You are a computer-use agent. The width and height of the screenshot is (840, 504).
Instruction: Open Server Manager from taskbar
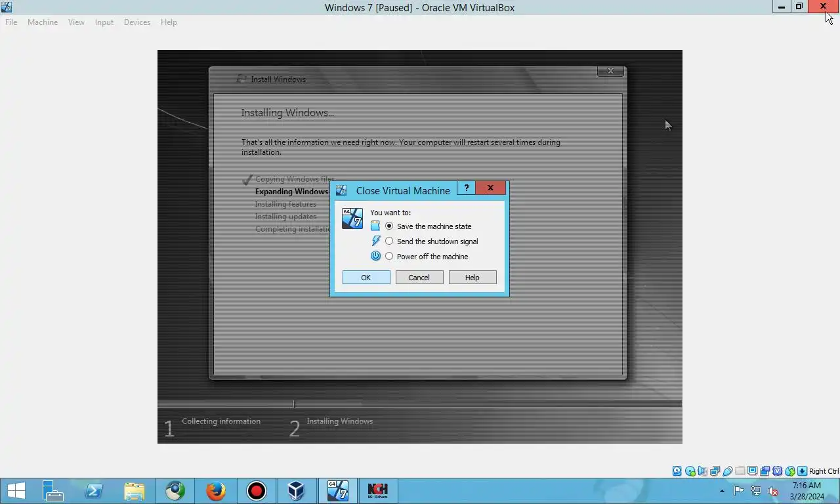click(x=52, y=491)
